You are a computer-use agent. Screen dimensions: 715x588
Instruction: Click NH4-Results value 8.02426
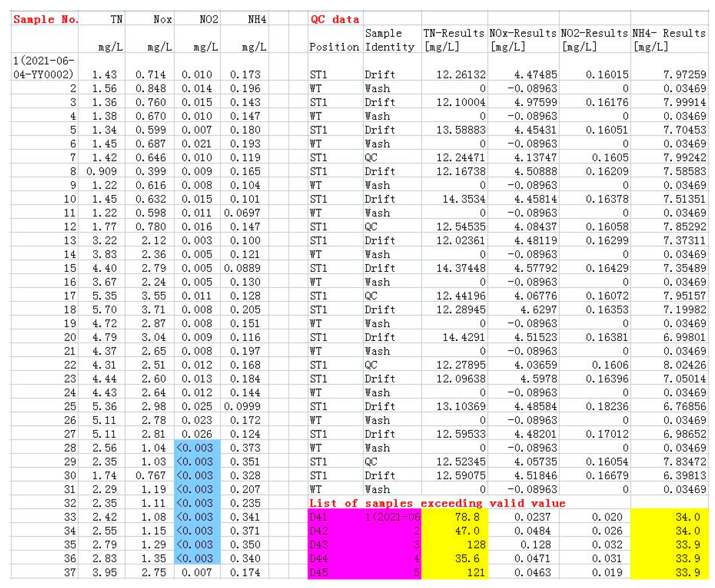click(684, 365)
